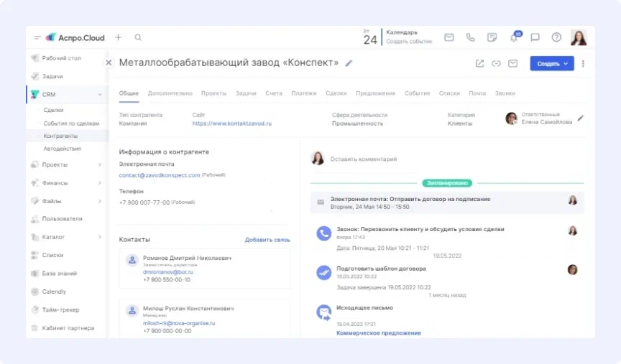Open the kontaktzavod.ru site link
This screenshot has height=364, width=621.
(232, 123)
